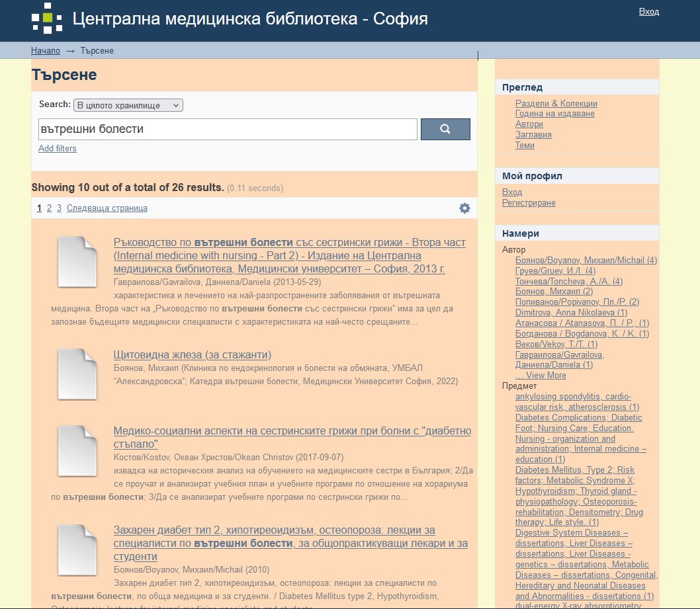Open the search scope dropdown В цялото хранилище
The height and width of the screenshot is (609, 700).
tap(128, 105)
